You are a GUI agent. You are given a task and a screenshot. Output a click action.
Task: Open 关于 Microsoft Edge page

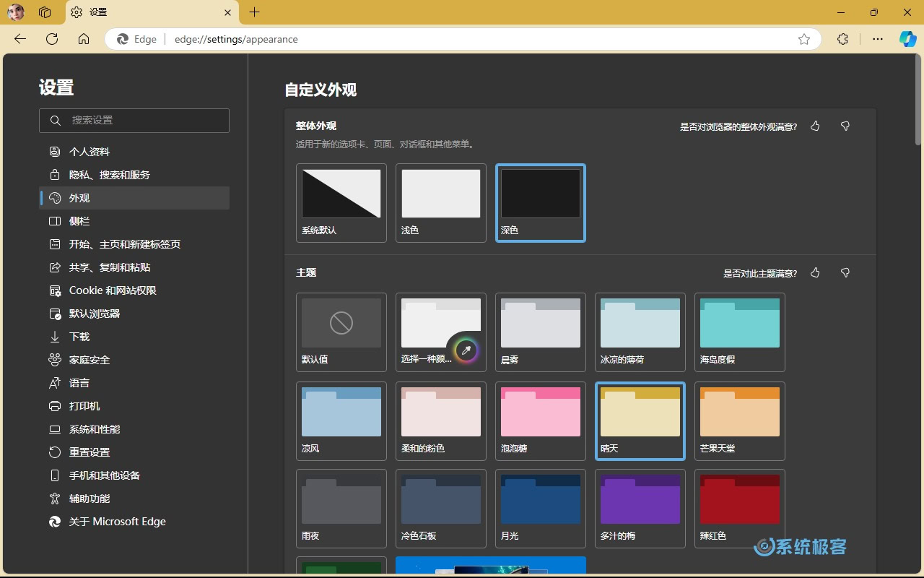pos(134,522)
